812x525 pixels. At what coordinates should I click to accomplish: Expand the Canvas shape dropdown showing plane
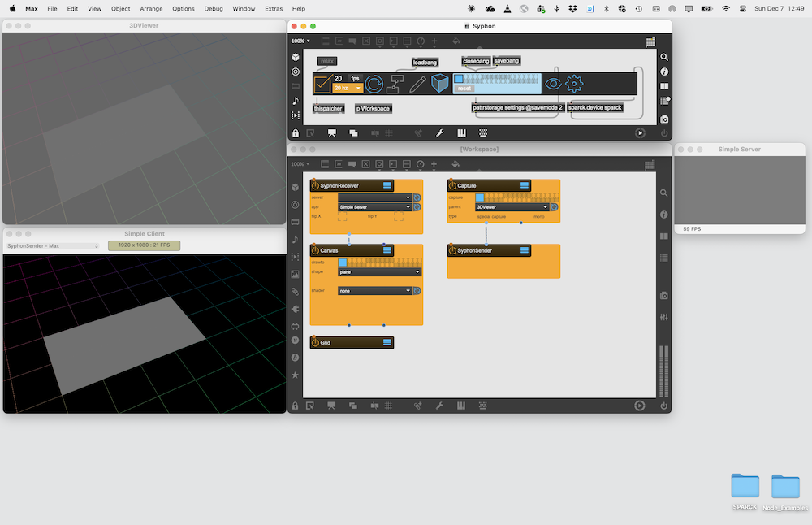(379, 272)
